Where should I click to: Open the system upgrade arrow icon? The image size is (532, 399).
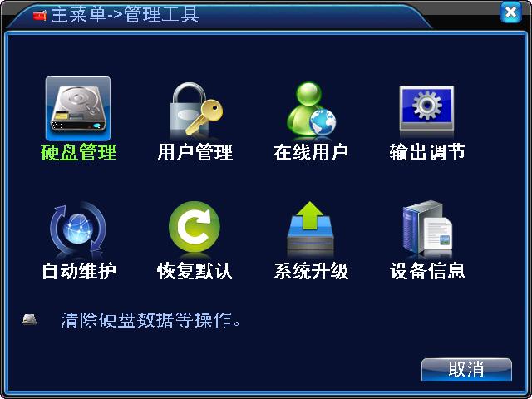[x=311, y=229]
